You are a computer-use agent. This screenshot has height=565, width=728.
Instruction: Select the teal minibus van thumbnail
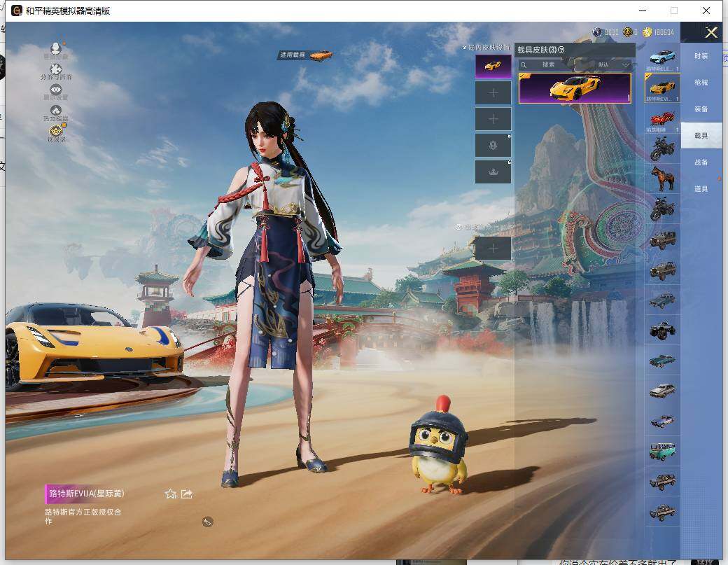point(662,452)
